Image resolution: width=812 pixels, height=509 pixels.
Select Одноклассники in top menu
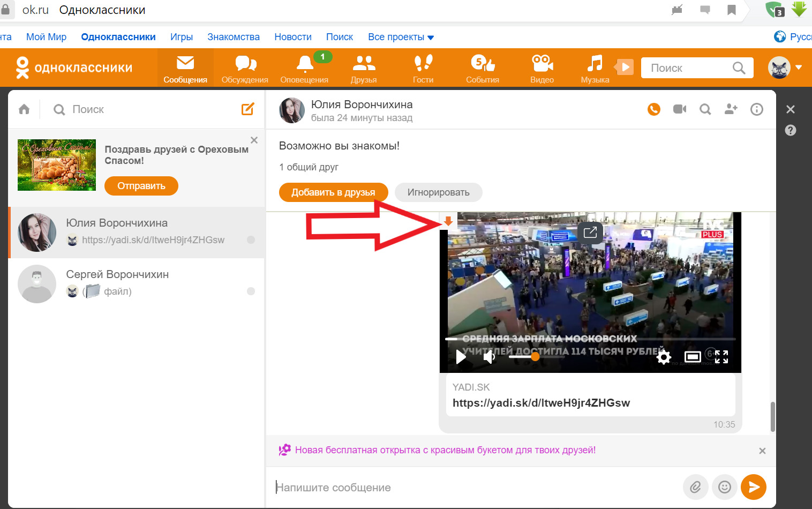(x=118, y=37)
